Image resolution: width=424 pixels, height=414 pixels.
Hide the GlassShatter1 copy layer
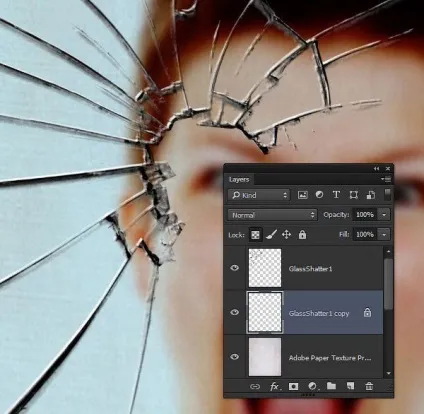235,312
